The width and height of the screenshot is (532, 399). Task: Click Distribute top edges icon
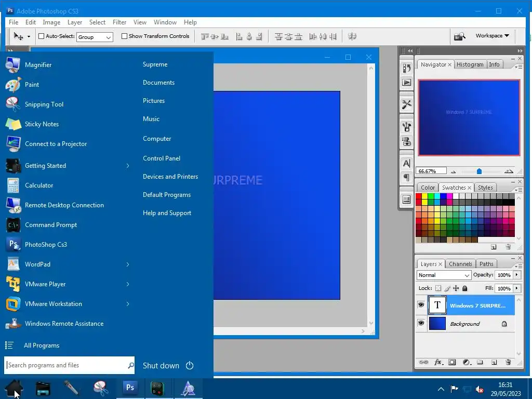(x=278, y=37)
